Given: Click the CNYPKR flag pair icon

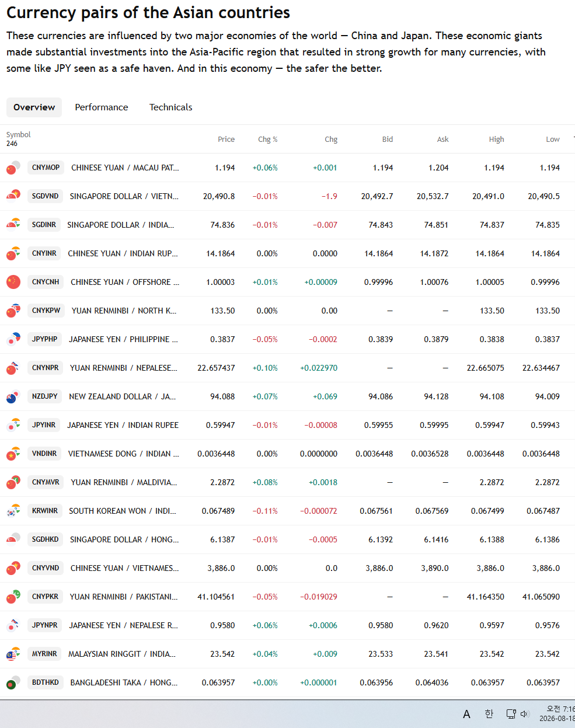Looking at the screenshot, I should (13, 597).
